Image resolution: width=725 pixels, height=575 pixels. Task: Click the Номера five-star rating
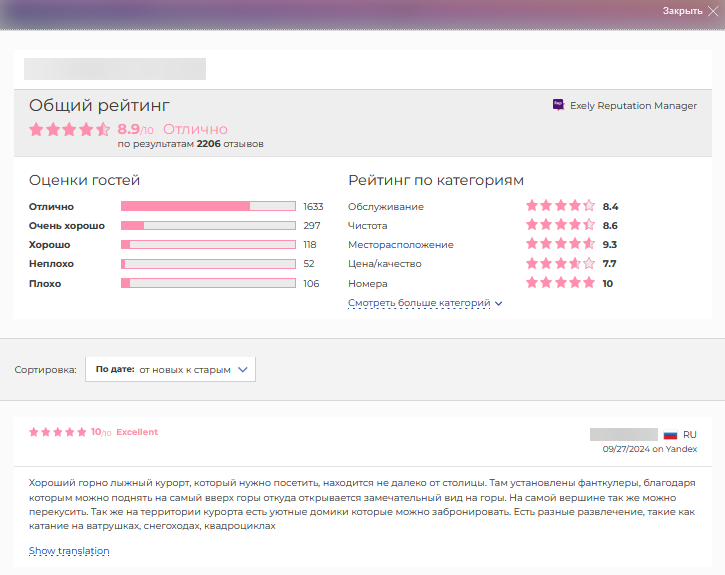click(560, 282)
